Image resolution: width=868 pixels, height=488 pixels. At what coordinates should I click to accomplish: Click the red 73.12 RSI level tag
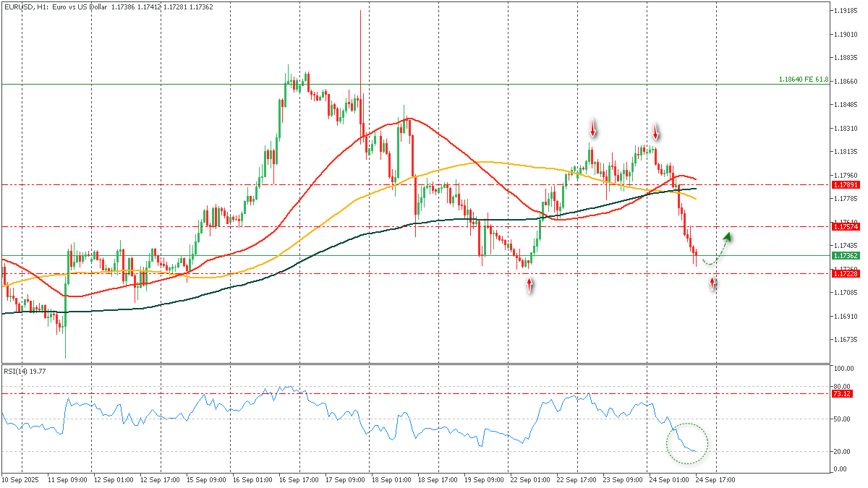(843, 394)
